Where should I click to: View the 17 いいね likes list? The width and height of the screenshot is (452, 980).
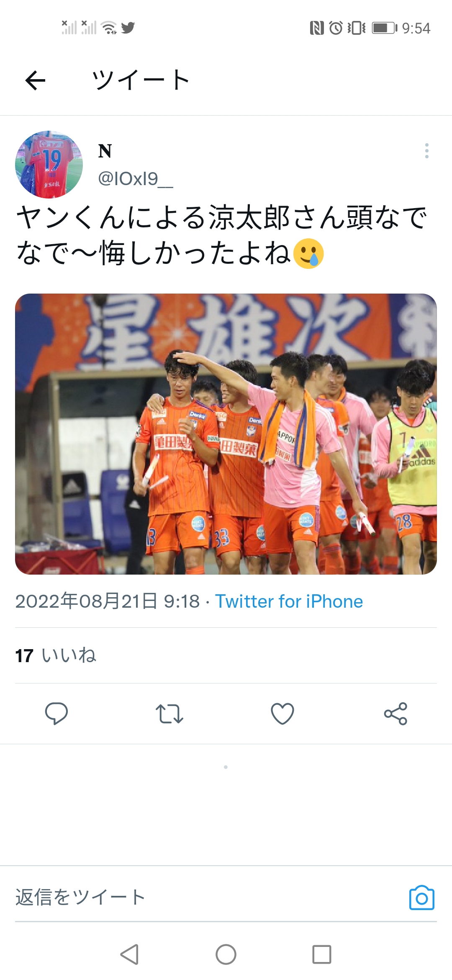click(x=56, y=655)
